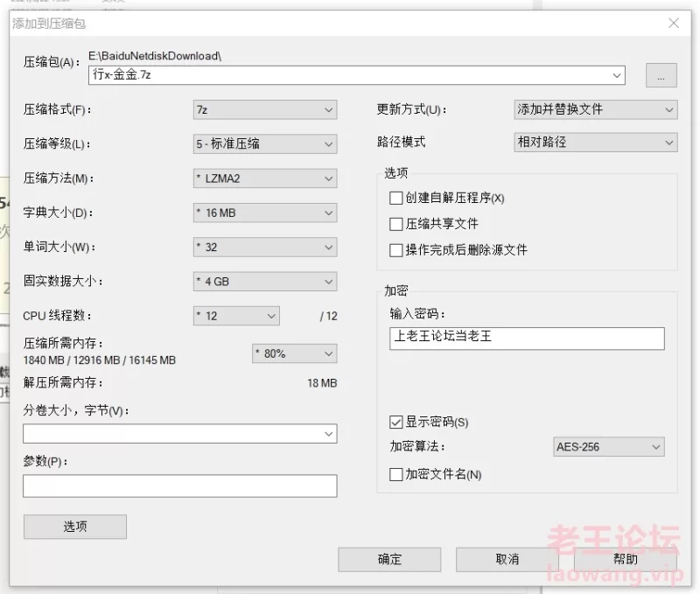The width and height of the screenshot is (700, 594).
Task: Click the 参数 parameters input field
Action: click(x=180, y=486)
